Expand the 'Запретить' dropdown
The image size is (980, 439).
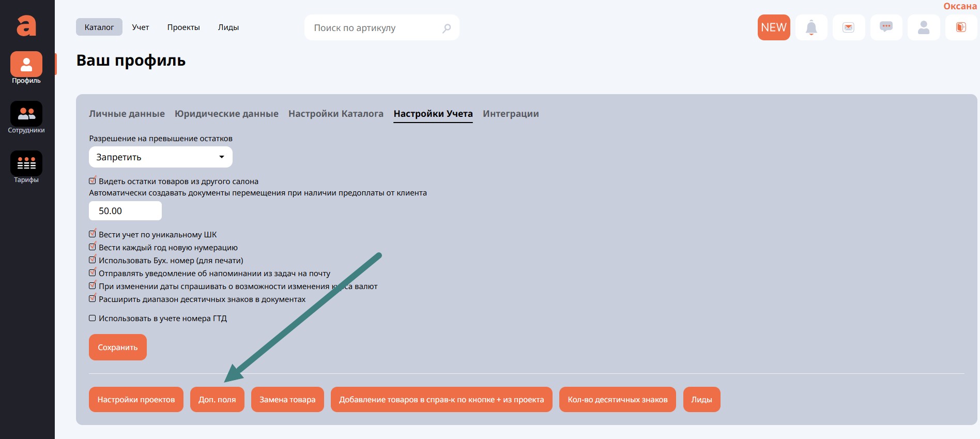coord(160,157)
